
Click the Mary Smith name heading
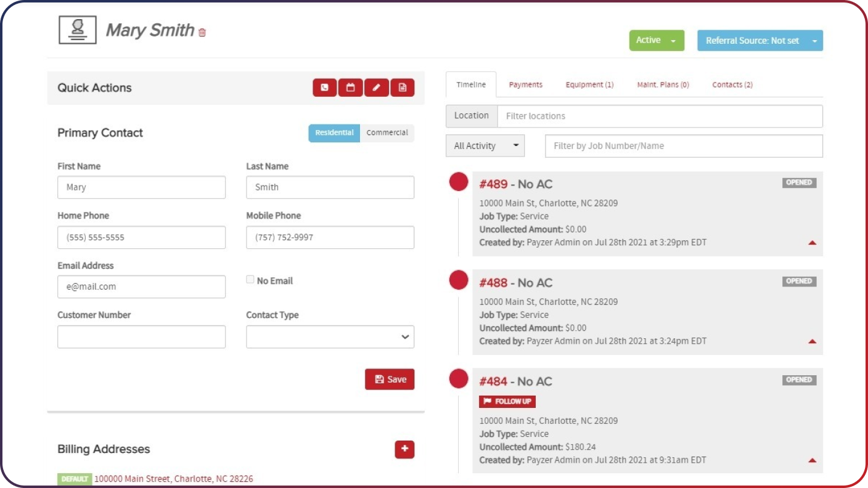150,30
